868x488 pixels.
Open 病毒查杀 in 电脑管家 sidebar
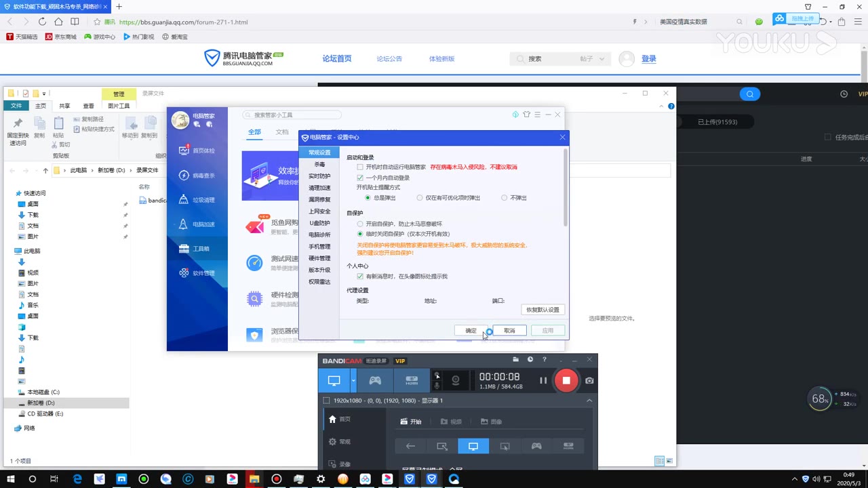[198, 176]
